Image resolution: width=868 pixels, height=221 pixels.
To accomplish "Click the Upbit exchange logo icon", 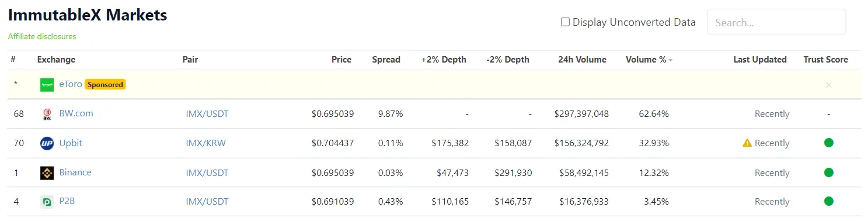I will pos(47,143).
